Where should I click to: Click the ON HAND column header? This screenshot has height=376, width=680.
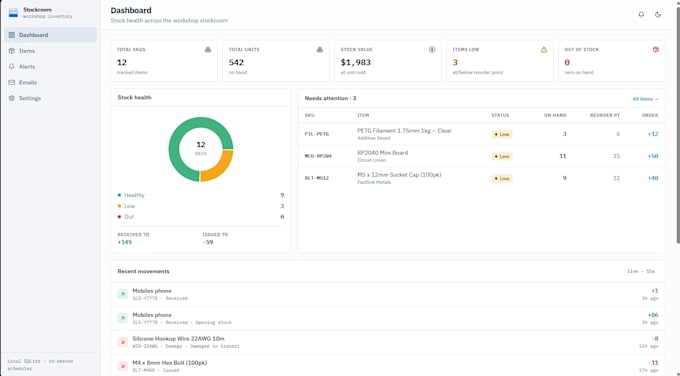[x=555, y=115]
